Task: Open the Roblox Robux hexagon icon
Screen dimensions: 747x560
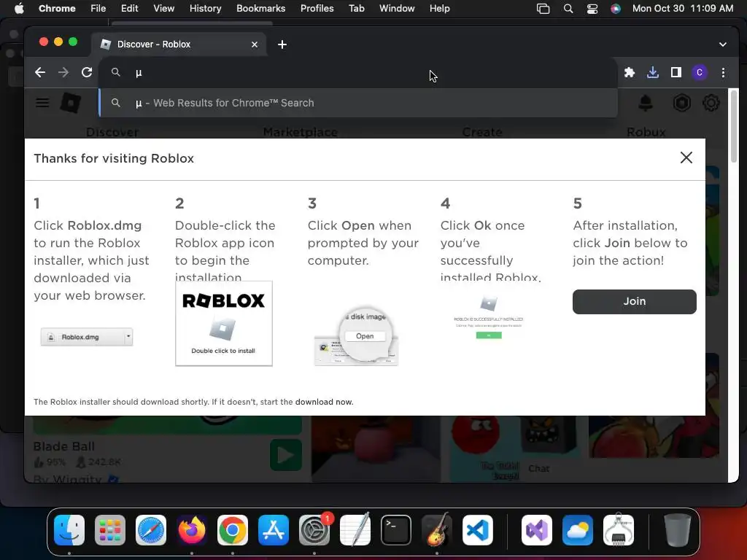Action: point(682,103)
